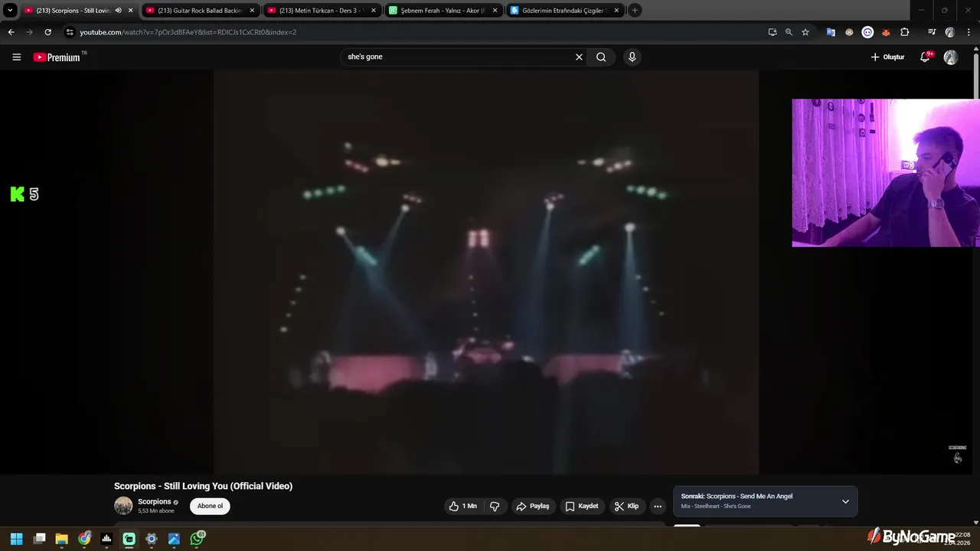The image size is (980, 551).
Task: Open YouTube notifications bell
Action: coord(925,57)
